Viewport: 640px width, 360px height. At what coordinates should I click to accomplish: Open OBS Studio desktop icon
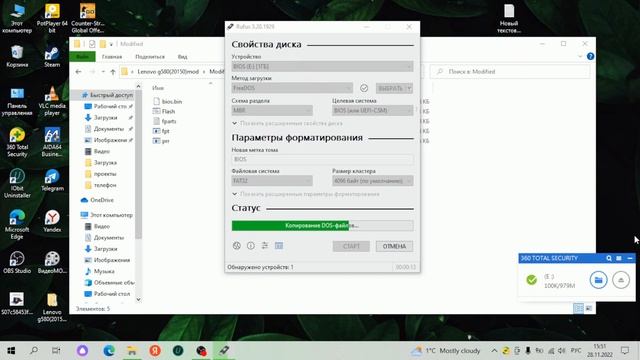pos(17,262)
